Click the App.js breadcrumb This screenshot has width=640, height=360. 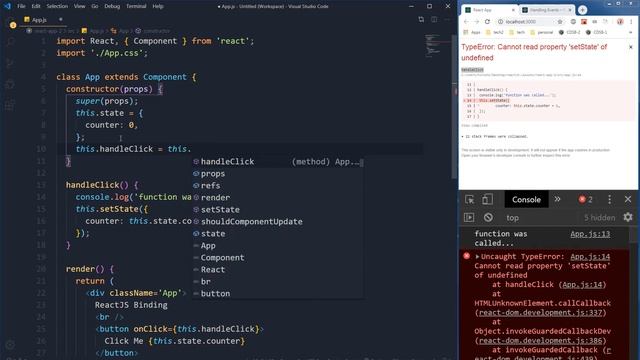pos(93,31)
